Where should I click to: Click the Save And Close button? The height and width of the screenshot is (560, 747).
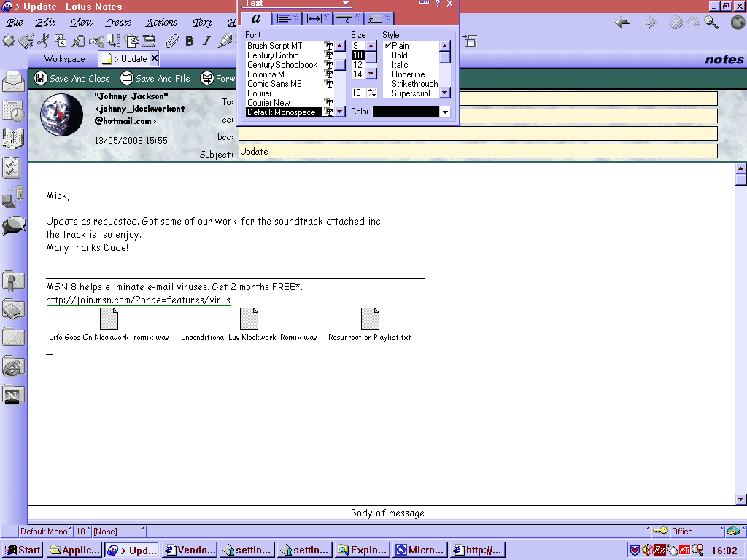[x=72, y=78]
